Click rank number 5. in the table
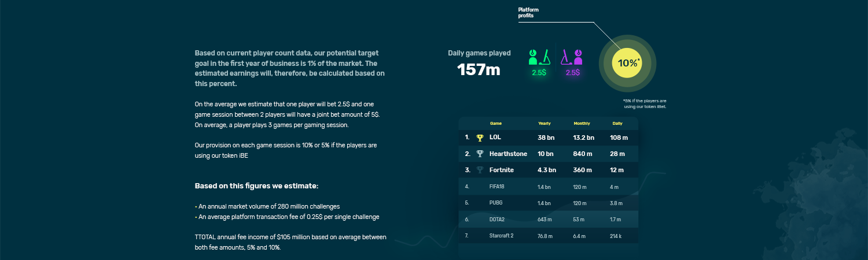 (467, 203)
